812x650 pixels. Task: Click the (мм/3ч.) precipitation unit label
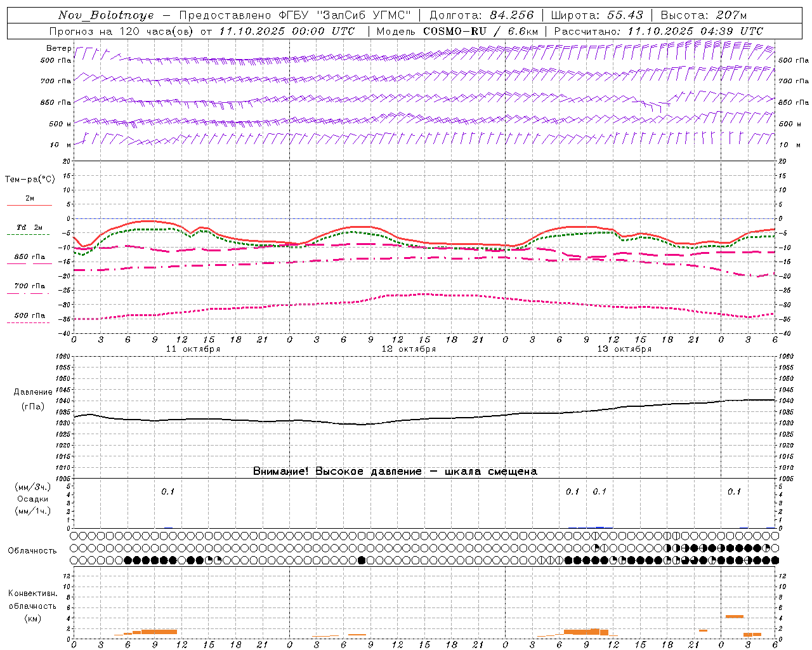(x=33, y=487)
